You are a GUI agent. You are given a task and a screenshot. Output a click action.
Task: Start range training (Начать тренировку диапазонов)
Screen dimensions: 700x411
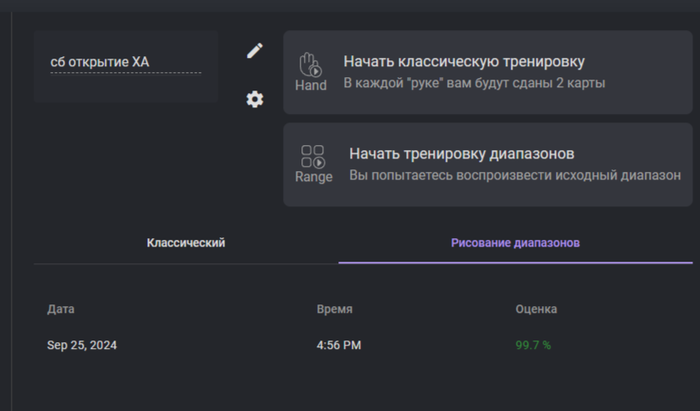pyautogui.click(x=488, y=164)
